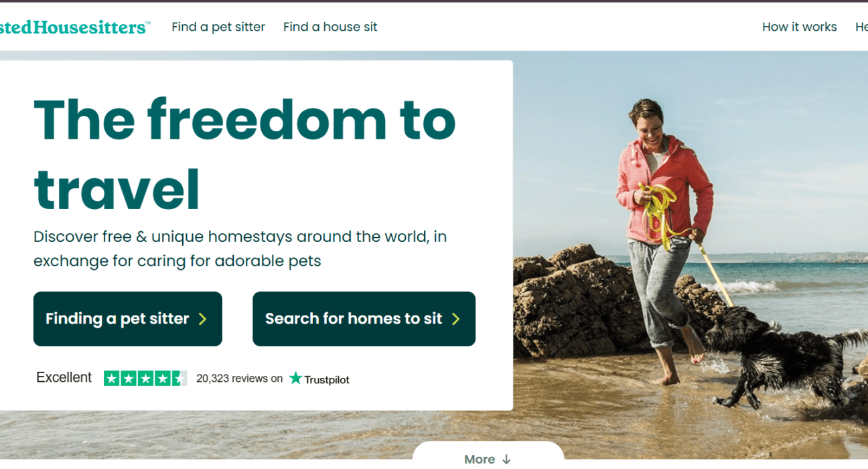Click the Finding a pet sitter button
The height and width of the screenshot is (469, 868).
(128, 319)
